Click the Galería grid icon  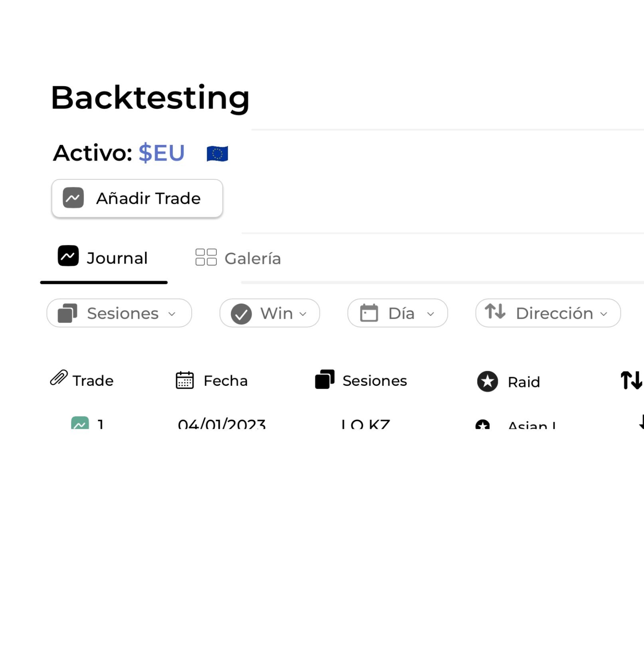(x=206, y=257)
